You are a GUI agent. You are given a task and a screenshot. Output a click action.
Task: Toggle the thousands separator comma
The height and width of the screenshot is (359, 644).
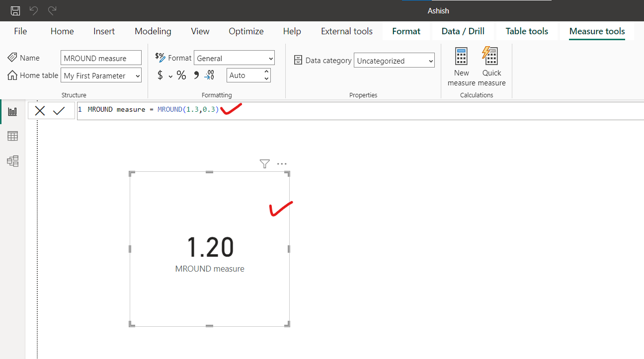[x=196, y=75]
